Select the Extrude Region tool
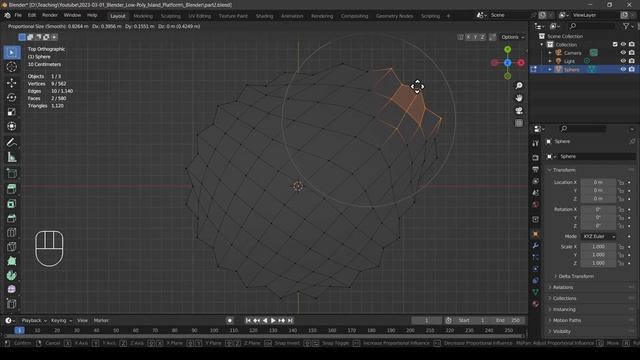The width and height of the screenshot is (640, 360). [12, 189]
